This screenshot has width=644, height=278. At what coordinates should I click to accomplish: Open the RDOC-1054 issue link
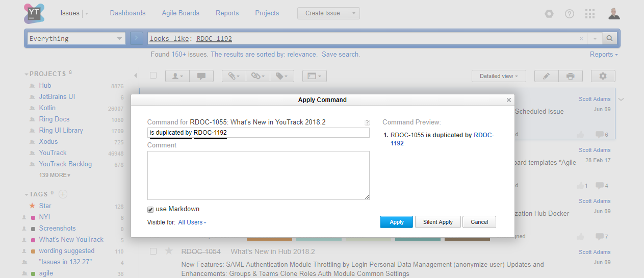tap(201, 251)
